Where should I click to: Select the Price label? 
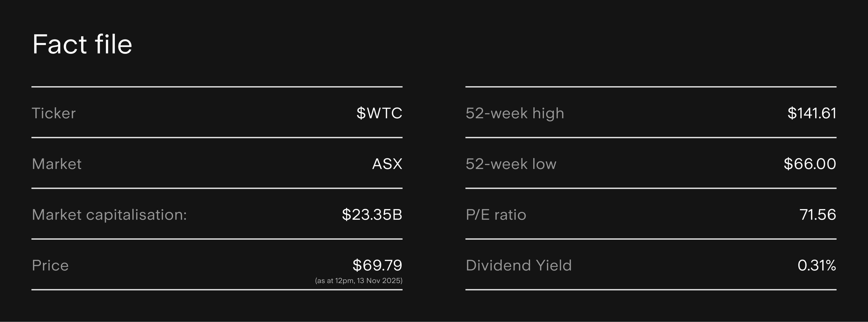50,265
